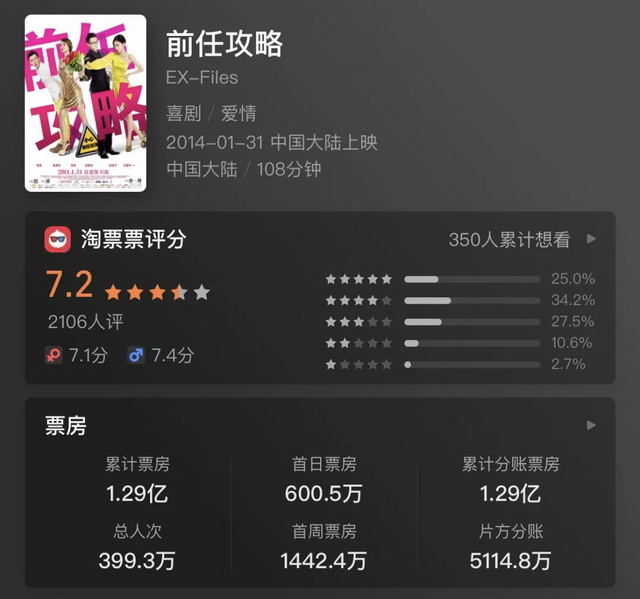Click the male rating icon beside 7.4分
The image size is (640, 599).
[136, 355]
